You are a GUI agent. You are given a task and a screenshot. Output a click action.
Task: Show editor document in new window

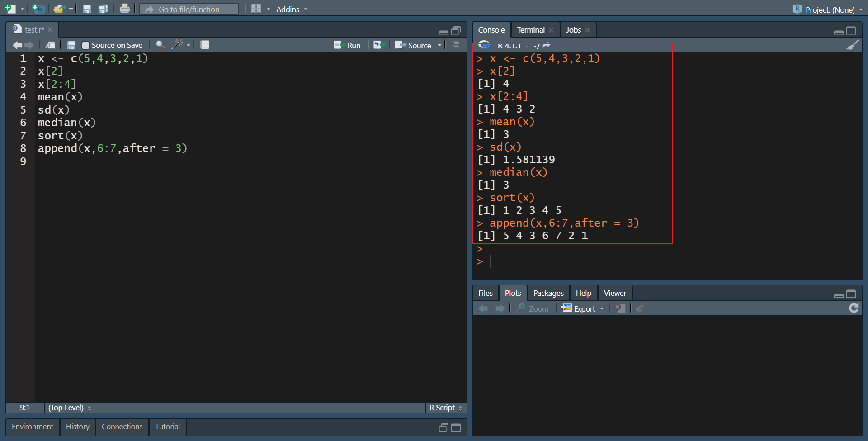pos(50,45)
